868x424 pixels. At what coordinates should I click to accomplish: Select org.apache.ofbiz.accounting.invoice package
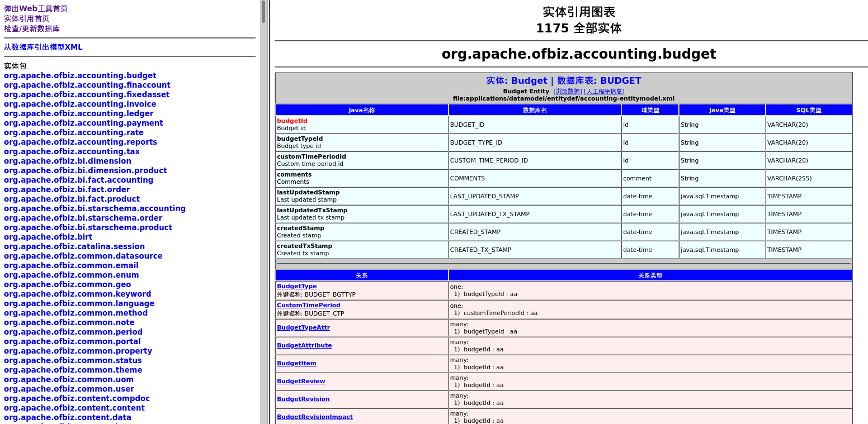pyautogui.click(x=80, y=104)
